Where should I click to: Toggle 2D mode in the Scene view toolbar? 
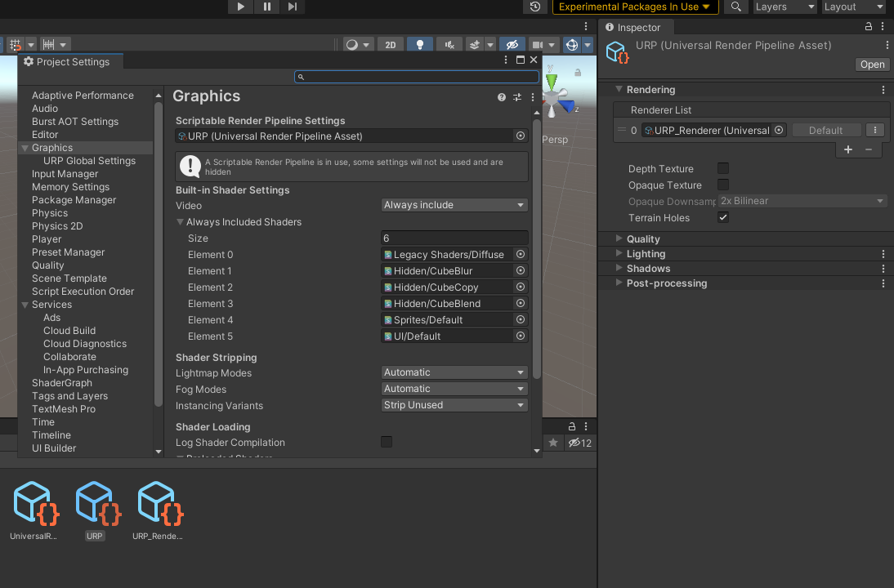391,44
